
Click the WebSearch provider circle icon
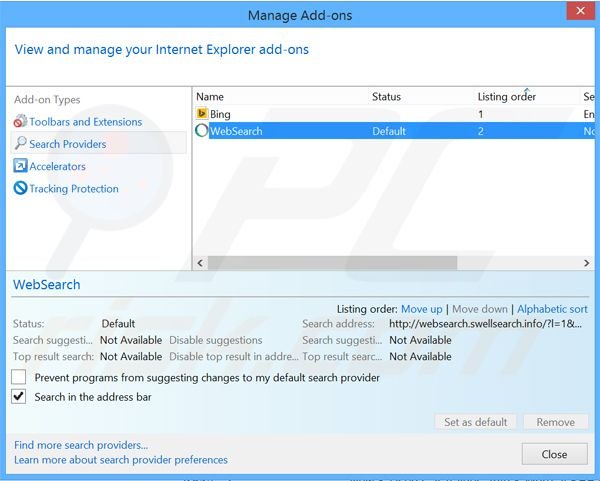point(202,130)
